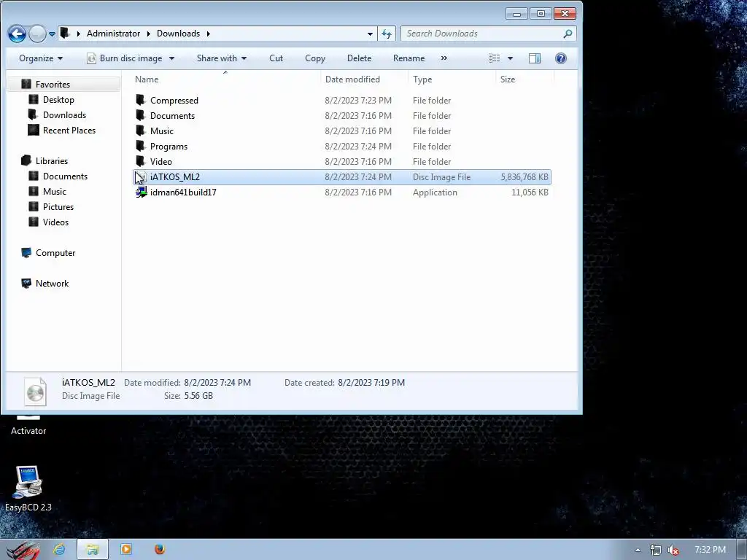Click the idman641build17 installer icon
747x560 pixels.
(x=141, y=192)
